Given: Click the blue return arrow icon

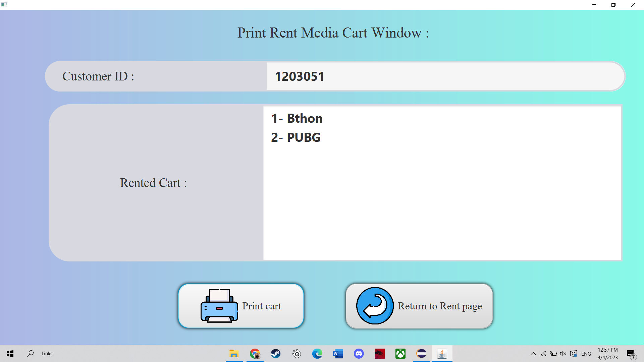Looking at the screenshot, I should pos(375,306).
